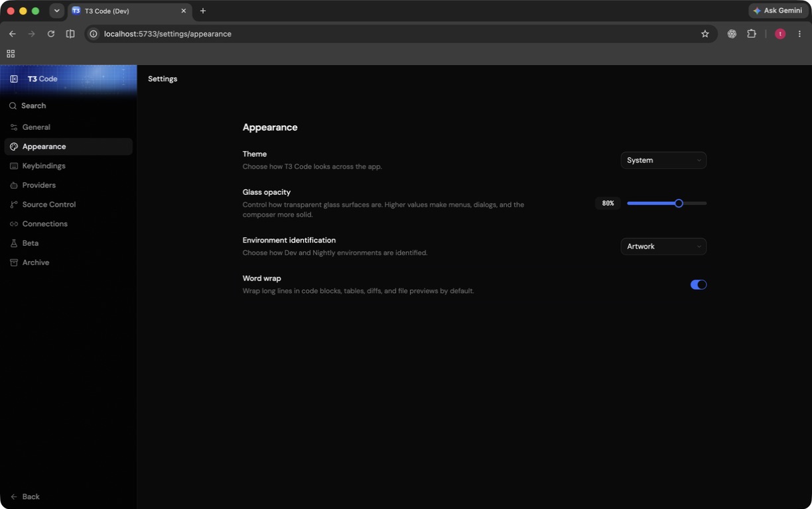Click the Beta flask icon
Image resolution: width=812 pixels, height=509 pixels.
14,243
